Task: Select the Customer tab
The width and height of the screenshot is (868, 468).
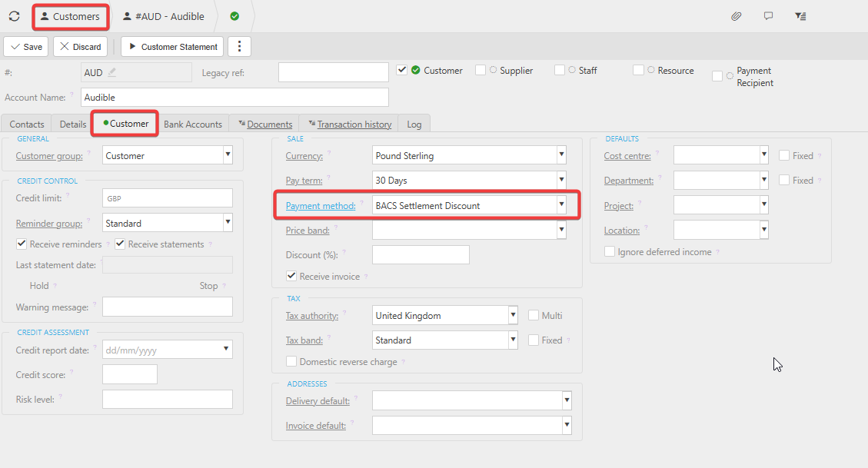Action: 125,124
